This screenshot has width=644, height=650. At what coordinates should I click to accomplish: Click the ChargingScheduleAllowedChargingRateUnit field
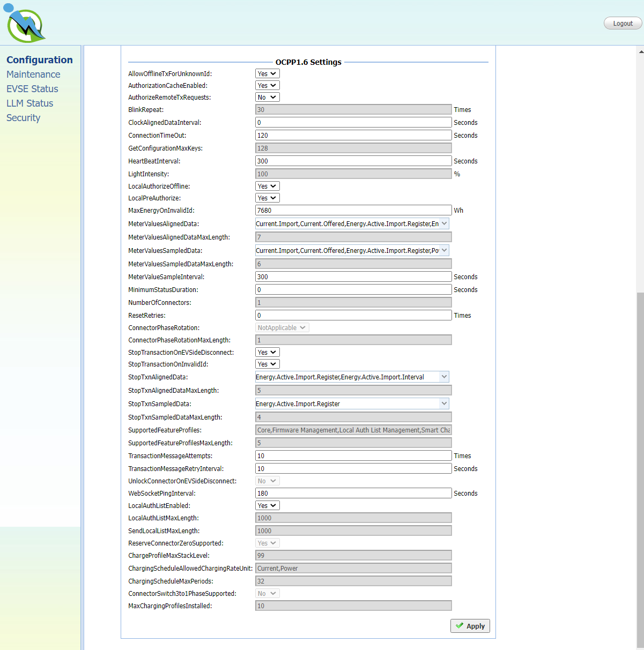click(x=353, y=569)
